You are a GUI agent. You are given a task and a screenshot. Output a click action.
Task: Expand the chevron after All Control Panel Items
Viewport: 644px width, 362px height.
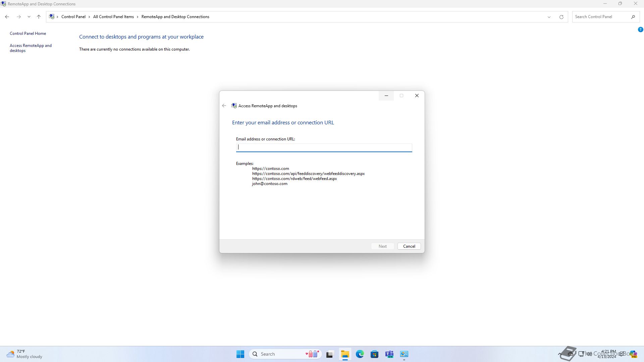pos(138,17)
